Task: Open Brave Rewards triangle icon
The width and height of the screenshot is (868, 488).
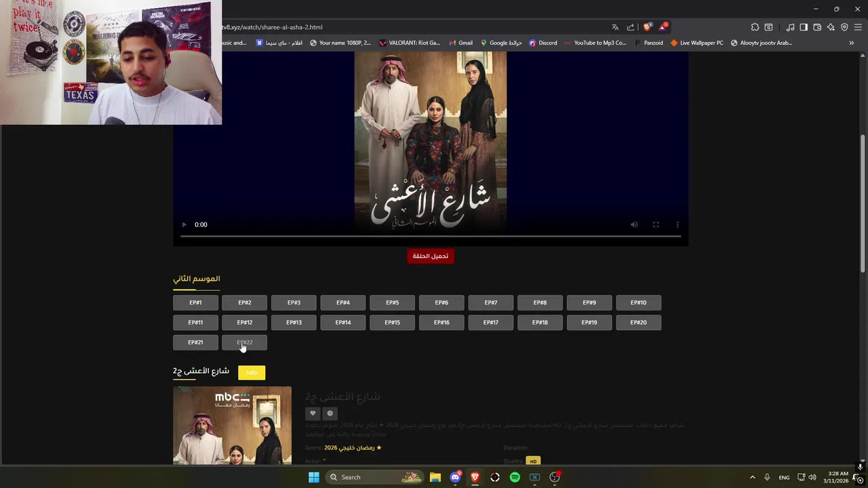Action: click(663, 27)
